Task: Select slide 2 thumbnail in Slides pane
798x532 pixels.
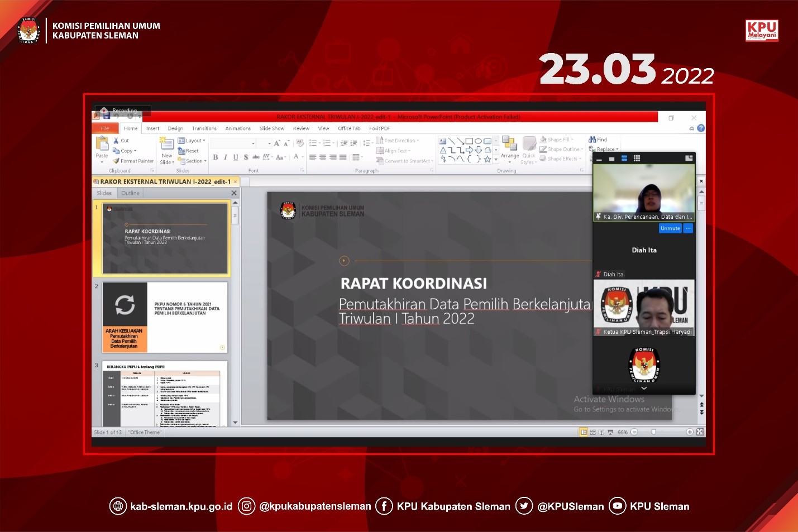Action: tap(165, 317)
